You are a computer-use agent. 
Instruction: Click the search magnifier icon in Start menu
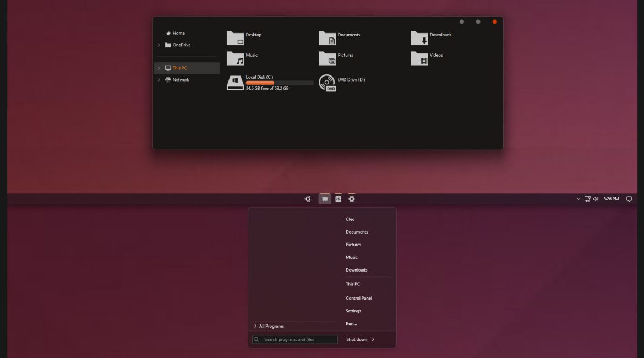click(256, 339)
